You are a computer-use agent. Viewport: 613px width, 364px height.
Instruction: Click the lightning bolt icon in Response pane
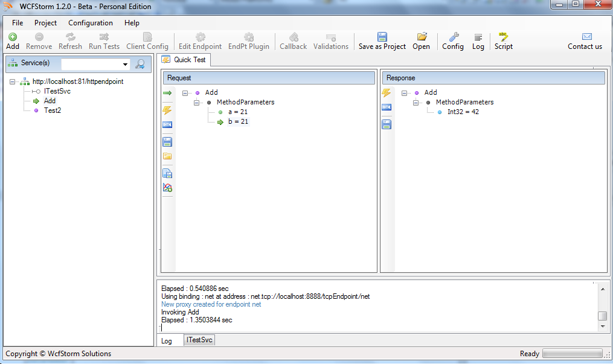coord(387,93)
